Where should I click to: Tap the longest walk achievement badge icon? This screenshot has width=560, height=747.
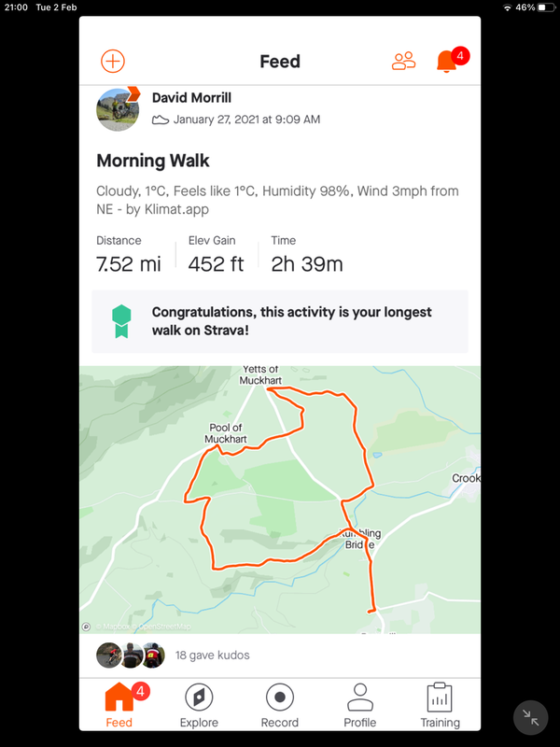pyautogui.click(x=120, y=320)
